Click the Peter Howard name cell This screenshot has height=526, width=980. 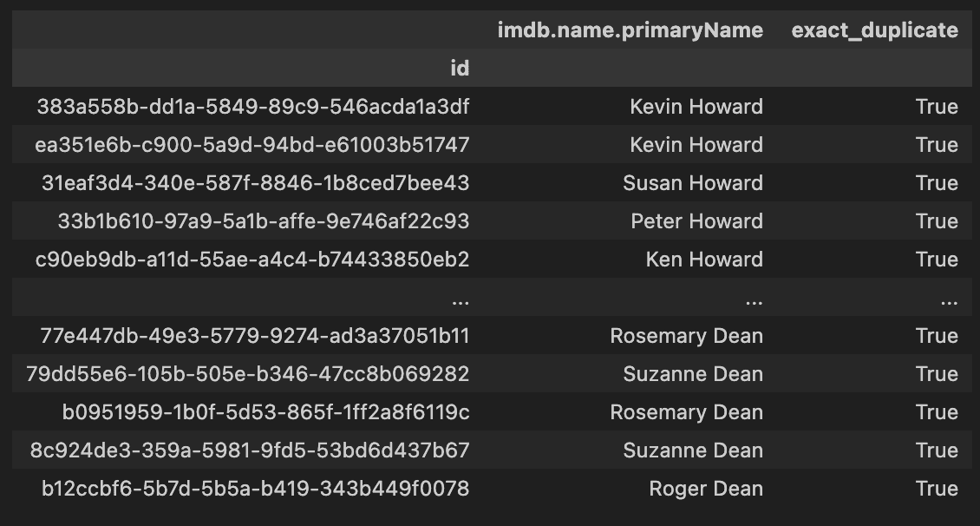[x=697, y=220]
